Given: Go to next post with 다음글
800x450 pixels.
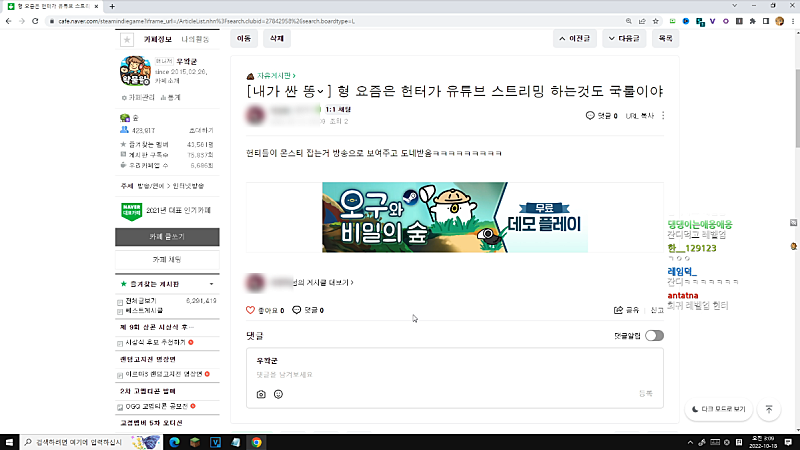Looking at the screenshot, I should [x=624, y=39].
